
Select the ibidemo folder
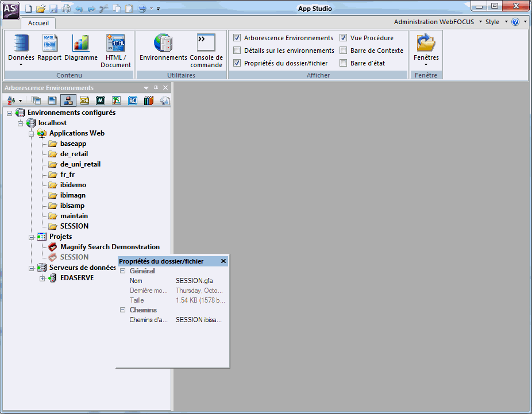(x=74, y=185)
